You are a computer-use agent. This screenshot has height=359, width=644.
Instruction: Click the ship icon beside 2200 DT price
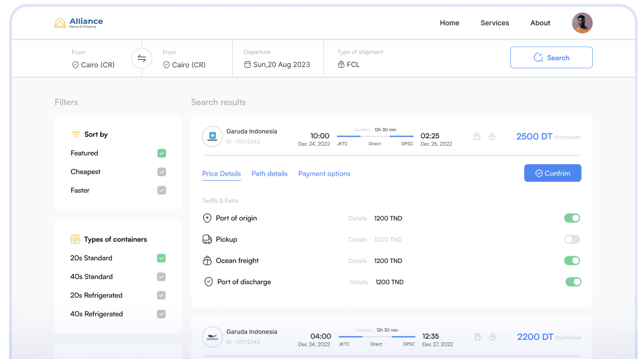coord(492,337)
